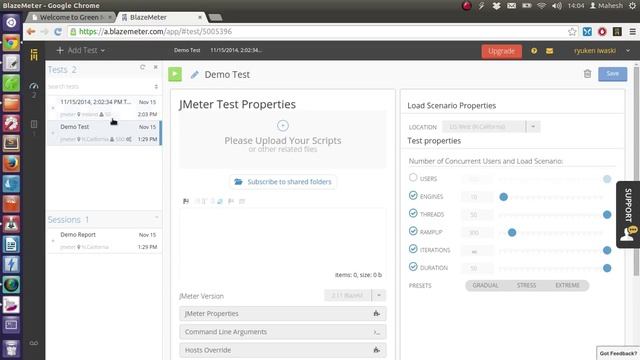Select Demo Test in tests list

[x=104, y=133]
